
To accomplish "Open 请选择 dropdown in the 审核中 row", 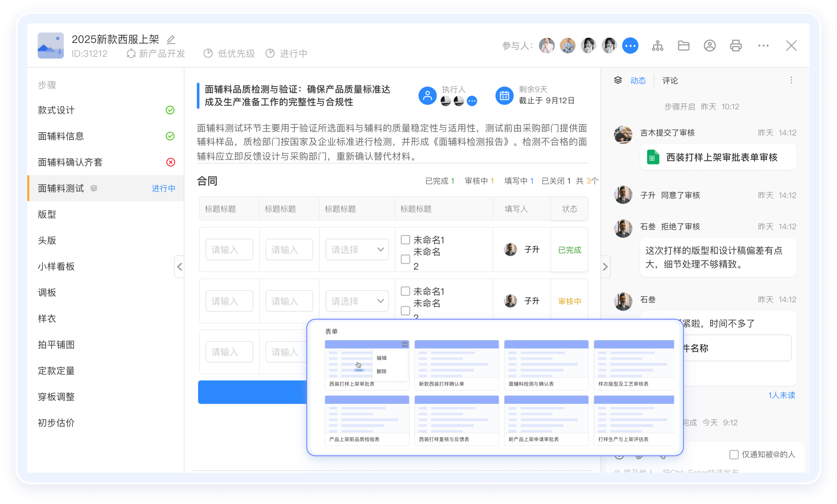I will [x=357, y=301].
